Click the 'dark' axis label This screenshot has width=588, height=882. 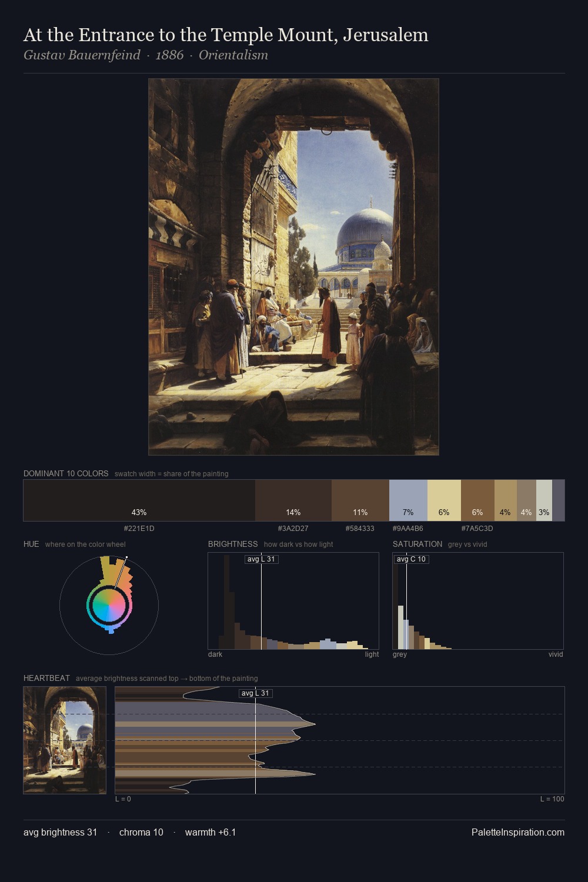click(215, 654)
